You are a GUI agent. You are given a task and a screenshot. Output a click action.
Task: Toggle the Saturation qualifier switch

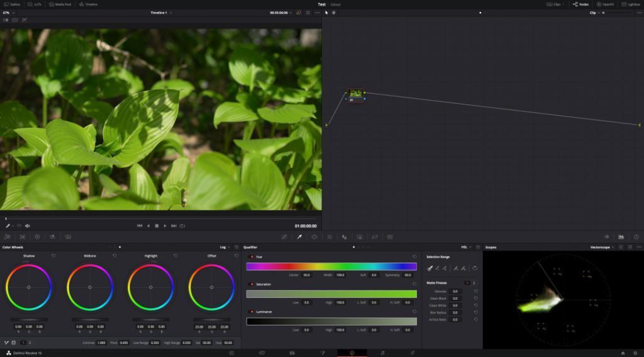(x=252, y=284)
